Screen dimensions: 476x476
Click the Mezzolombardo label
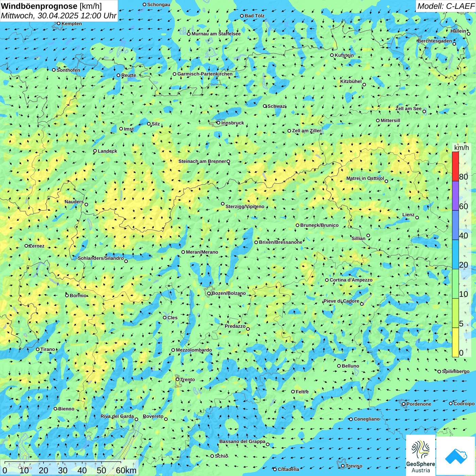[x=194, y=350]
